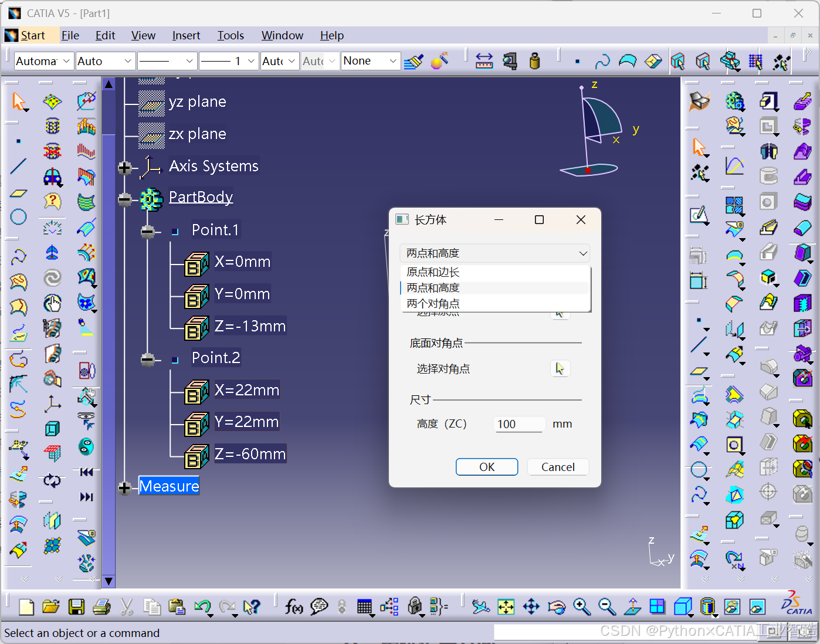
Task: Click the Multi-View four-pane icon
Action: [657, 606]
